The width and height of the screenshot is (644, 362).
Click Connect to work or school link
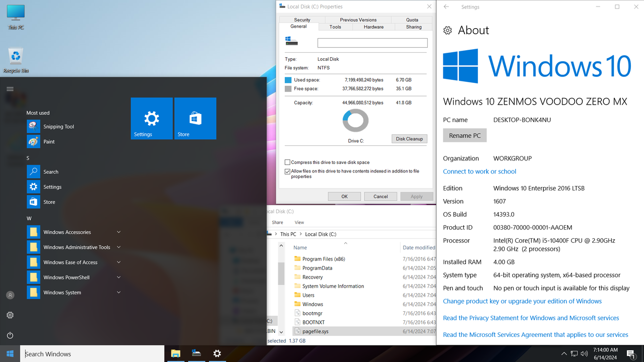pos(479,171)
